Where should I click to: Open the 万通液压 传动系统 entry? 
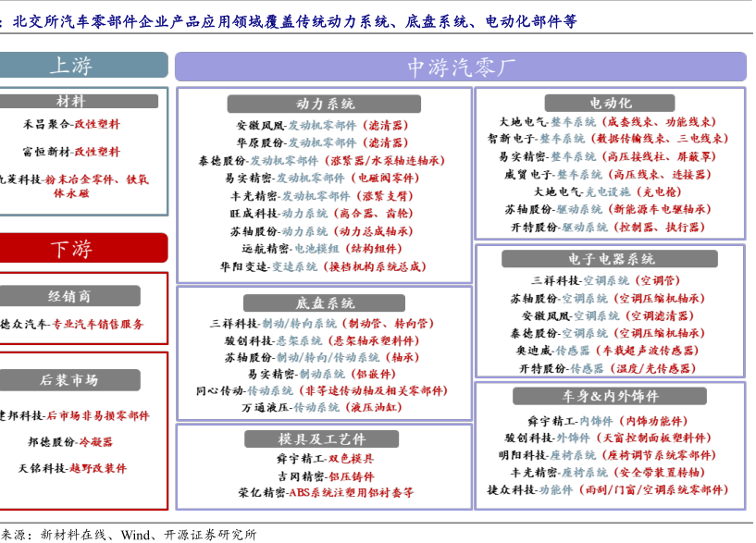[x=322, y=407]
